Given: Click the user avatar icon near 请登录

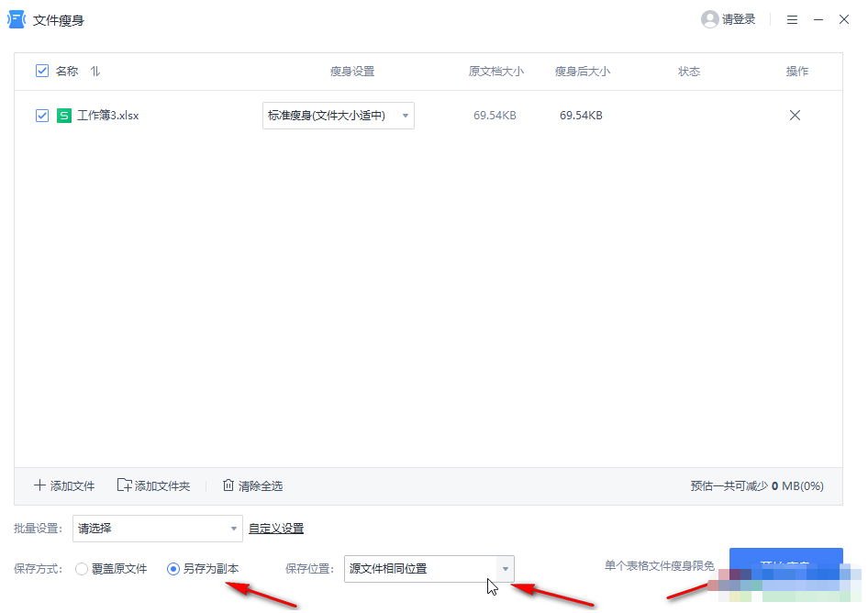Looking at the screenshot, I should click(711, 18).
